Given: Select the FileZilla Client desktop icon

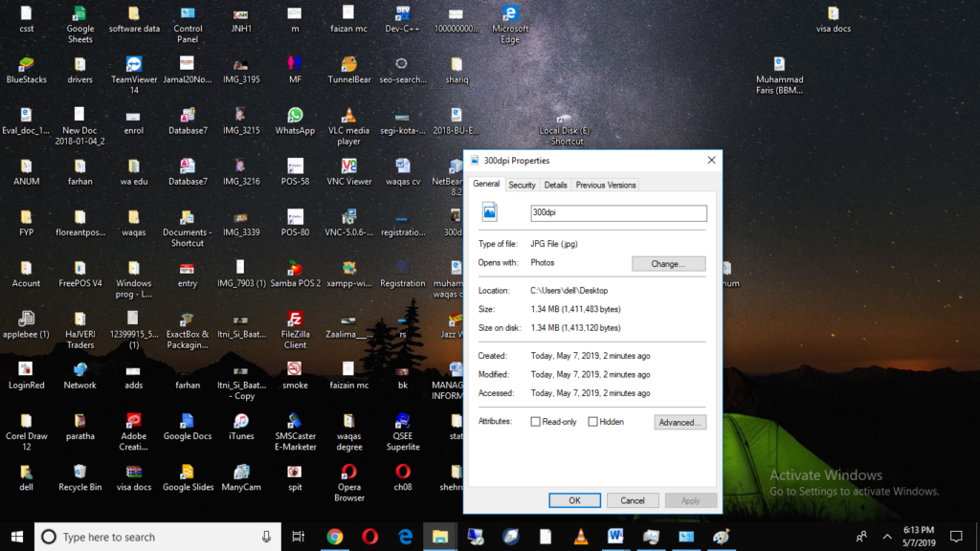Looking at the screenshot, I should 295,330.
